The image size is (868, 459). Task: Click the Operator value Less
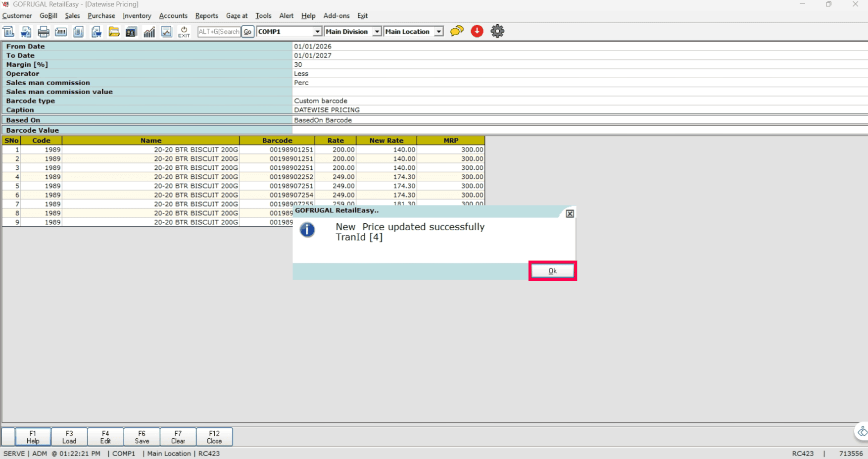tap(301, 74)
